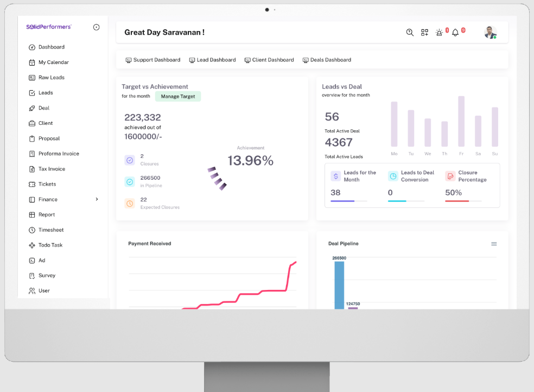This screenshot has width=534, height=392.
Task: Open the alarm alerts icon
Action: [440, 33]
